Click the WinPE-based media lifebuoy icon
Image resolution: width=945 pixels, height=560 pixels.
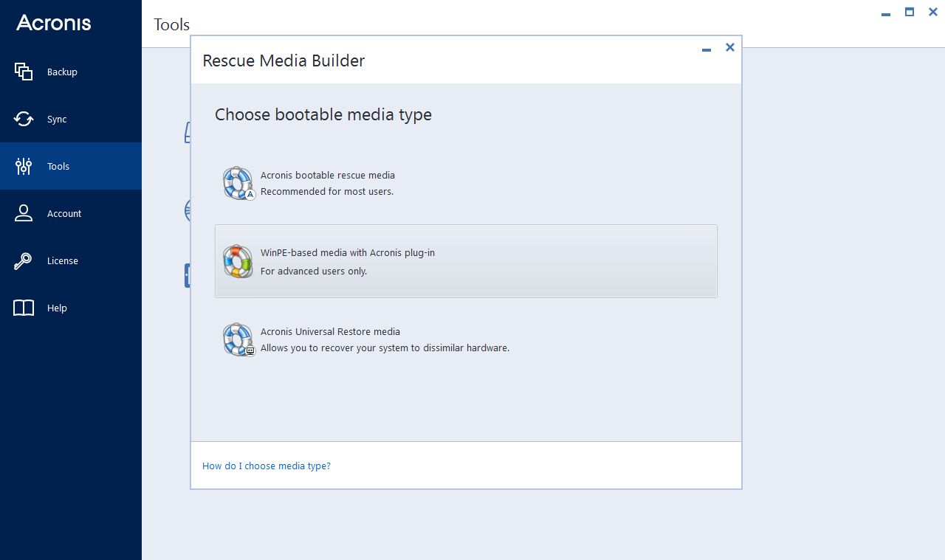click(238, 261)
